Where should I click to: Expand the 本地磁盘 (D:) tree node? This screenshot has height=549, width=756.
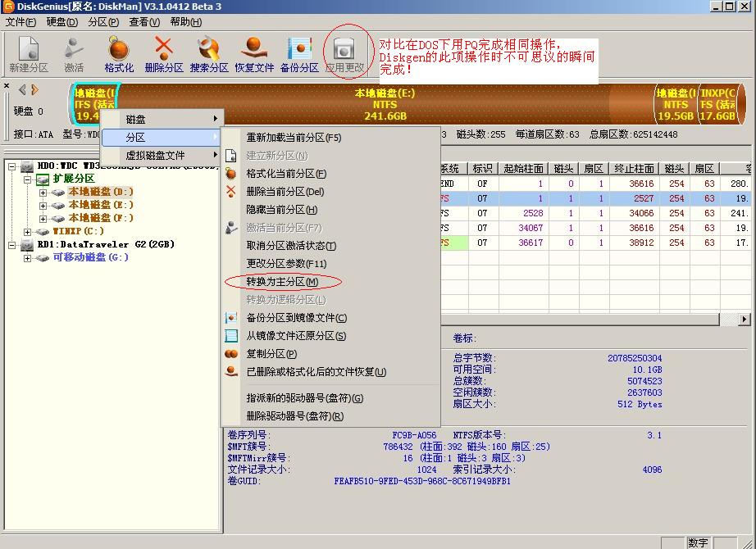pos(43,193)
